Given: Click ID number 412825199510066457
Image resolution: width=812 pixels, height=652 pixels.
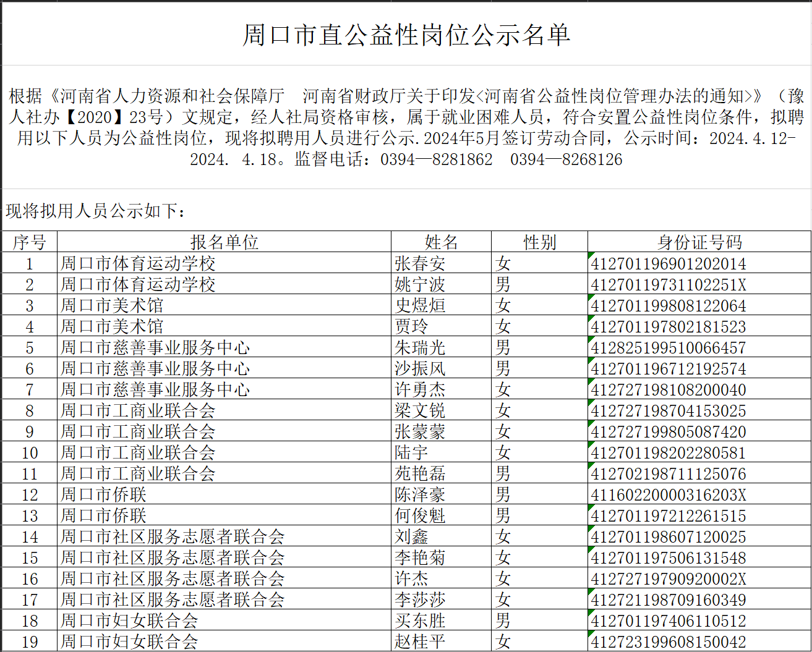Looking at the screenshot, I should click(669, 348).
